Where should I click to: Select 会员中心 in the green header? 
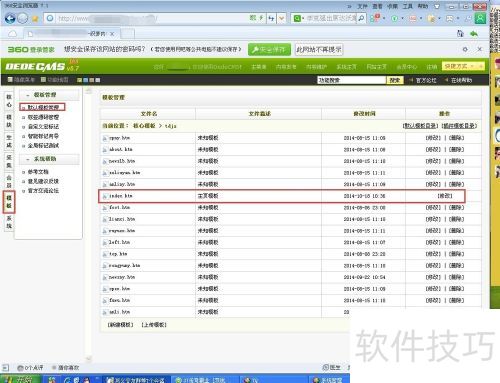407,67
